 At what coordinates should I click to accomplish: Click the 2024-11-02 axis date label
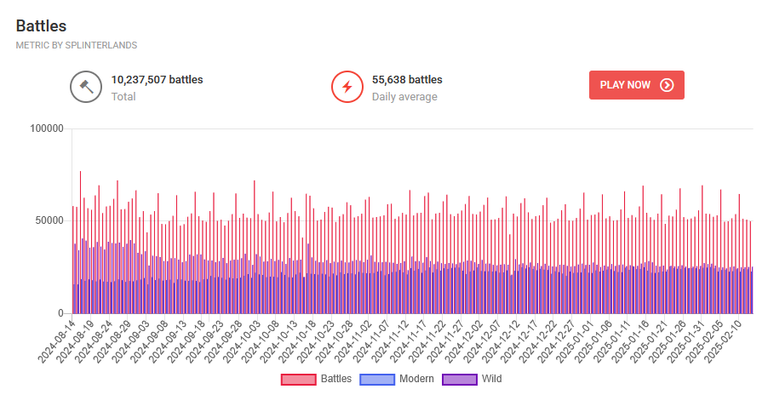point(353,342)
